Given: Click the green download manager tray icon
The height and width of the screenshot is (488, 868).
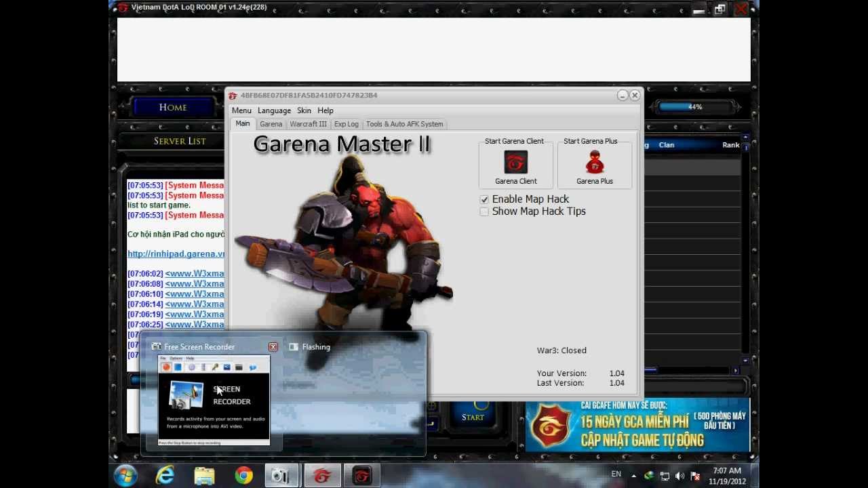Looking at the screenshot, I should tap(650, 476).
